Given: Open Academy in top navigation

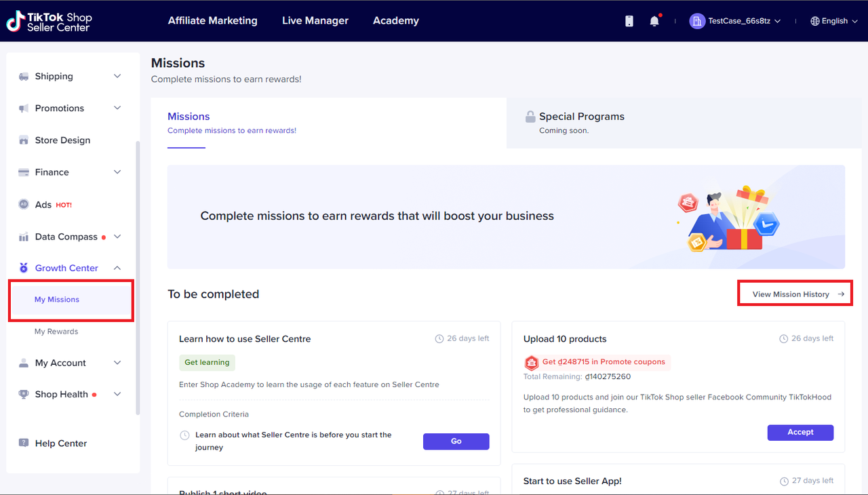Looking at the screenshot, I should tap(396, 21).
